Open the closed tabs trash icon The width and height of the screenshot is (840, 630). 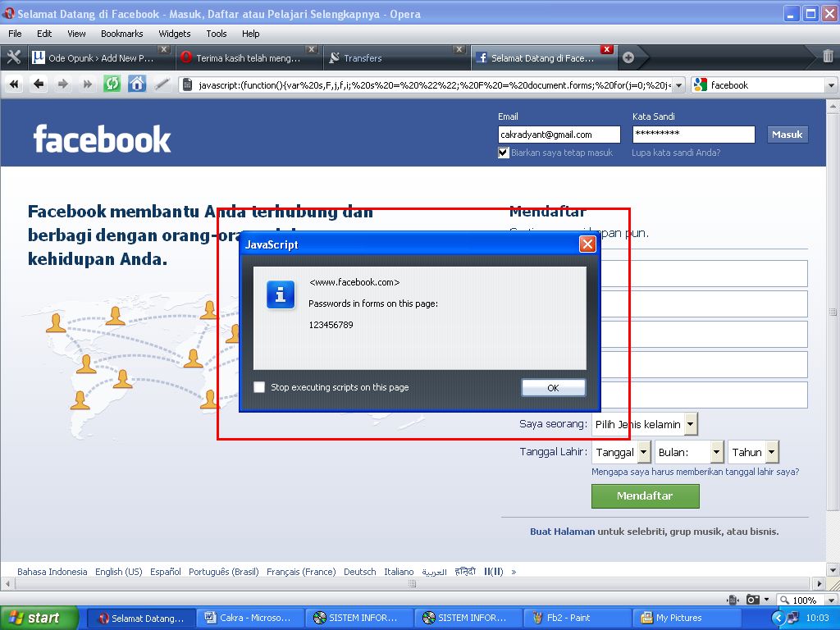(828, 56)
